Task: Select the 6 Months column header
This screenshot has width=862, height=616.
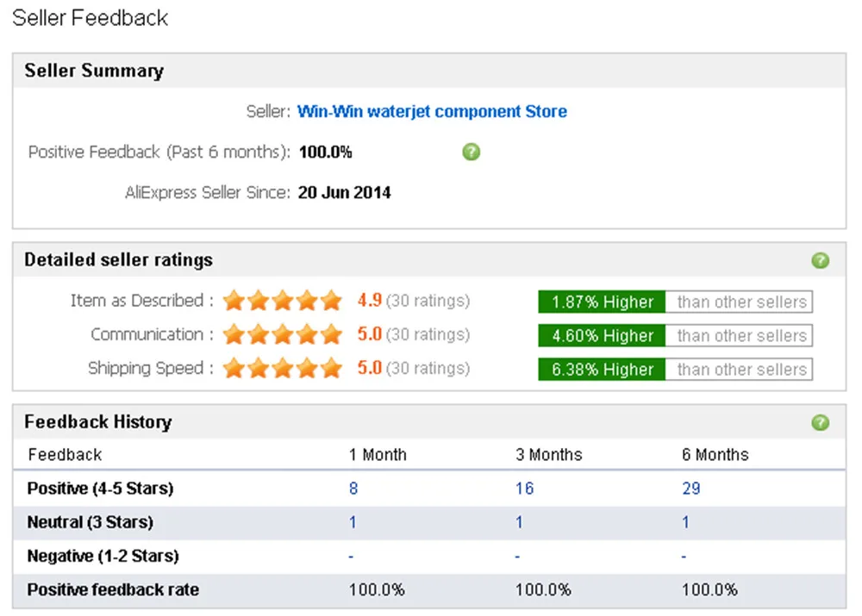Action: [x=715, y=455]
